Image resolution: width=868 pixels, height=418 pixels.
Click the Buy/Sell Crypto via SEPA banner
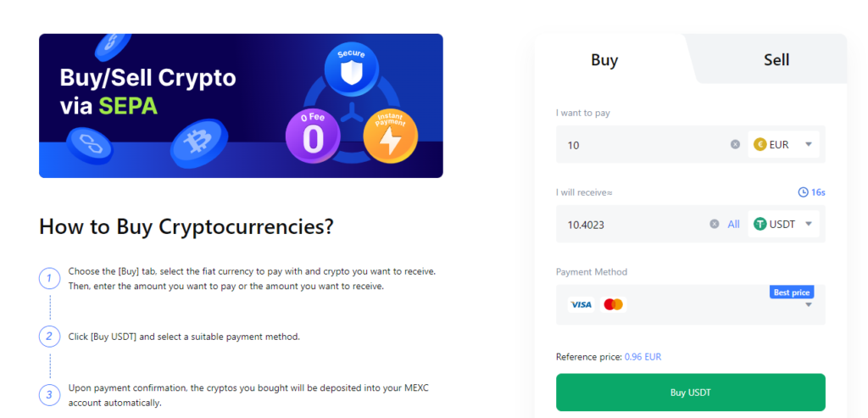tap(241, 106)
